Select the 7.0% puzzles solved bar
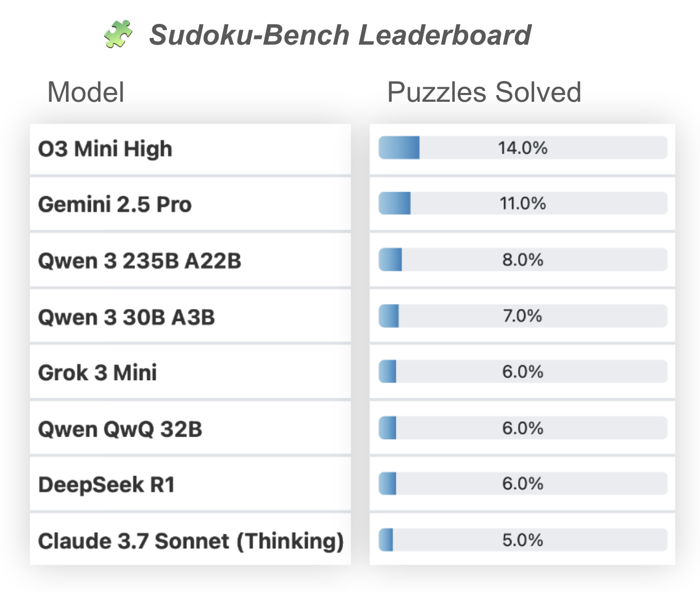 pos(522,316)
